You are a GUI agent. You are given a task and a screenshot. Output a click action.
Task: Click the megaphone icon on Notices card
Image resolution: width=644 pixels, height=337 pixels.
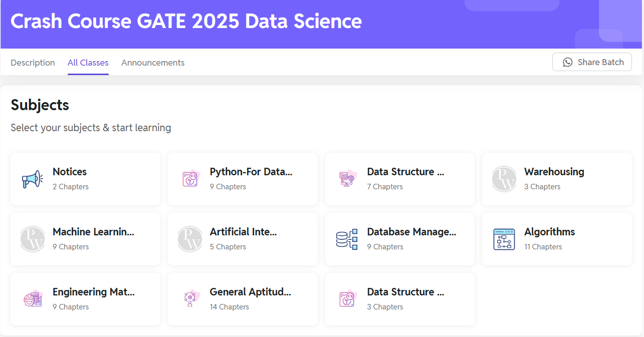32,179
